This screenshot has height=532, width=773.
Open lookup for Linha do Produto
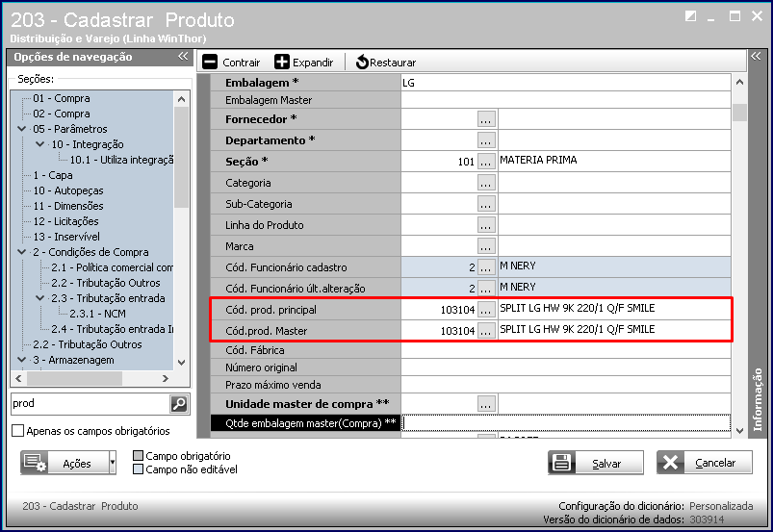(x=486, y=225)
